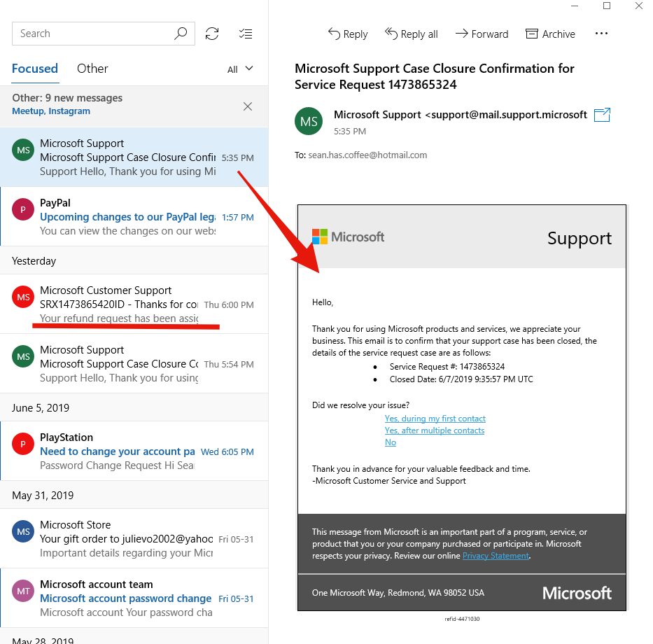The height and width of the screenshot is (644, 653).
Task: Archive the current message
Action: (x=550, y=34)
